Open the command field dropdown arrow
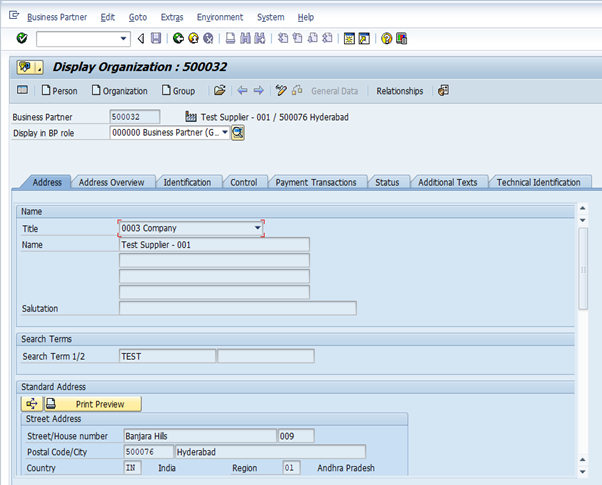 click(124, 39)
